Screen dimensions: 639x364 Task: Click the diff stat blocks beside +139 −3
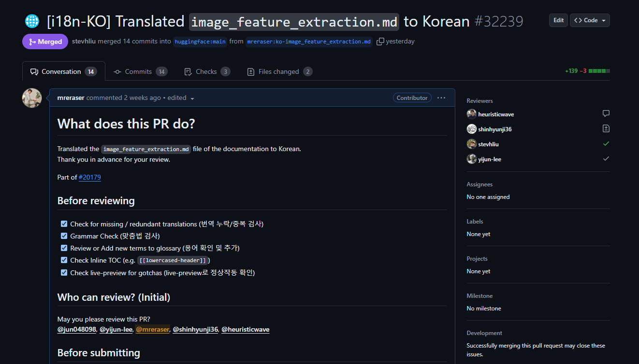[x=599, y=71]
